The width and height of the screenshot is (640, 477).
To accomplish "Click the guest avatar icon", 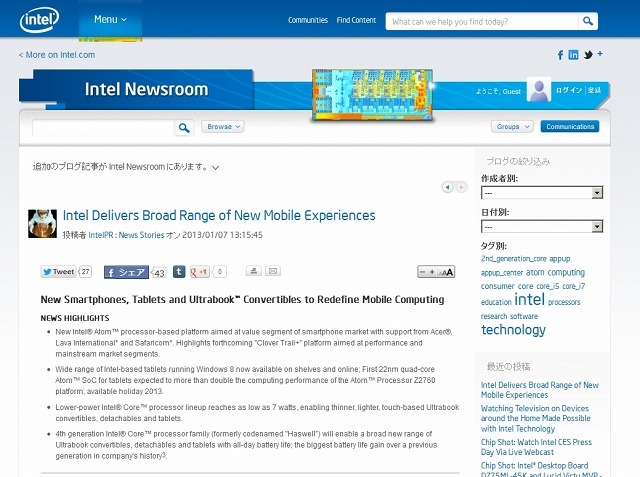I will tap(539, 90).
